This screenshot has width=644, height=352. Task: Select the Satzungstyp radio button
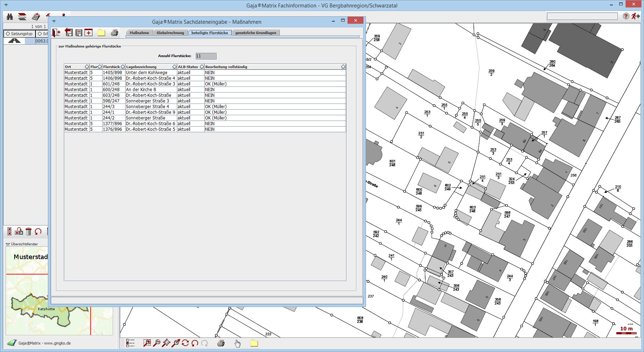pos(8,34)
